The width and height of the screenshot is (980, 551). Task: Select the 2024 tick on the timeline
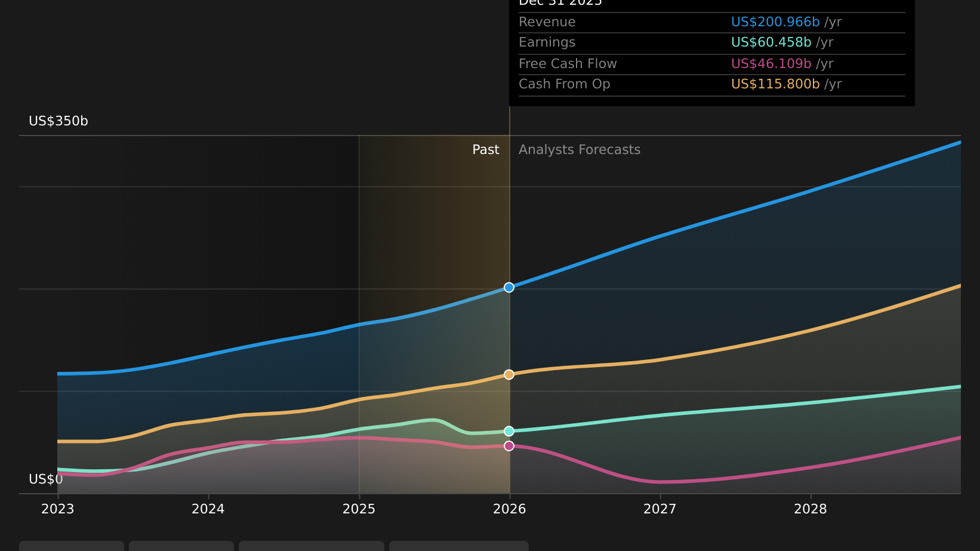tap(208, 509)
